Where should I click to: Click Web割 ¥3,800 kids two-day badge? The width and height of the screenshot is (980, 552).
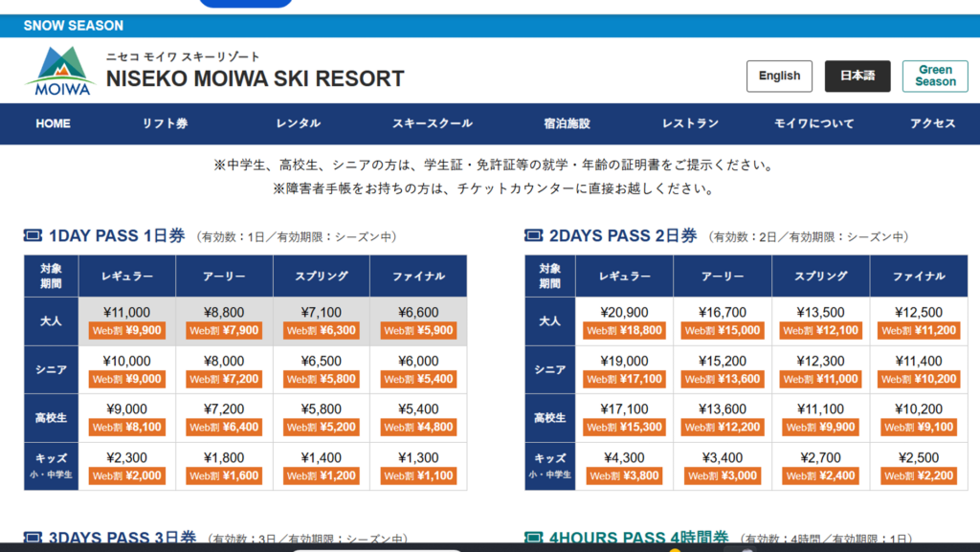[x=624, y=475]
